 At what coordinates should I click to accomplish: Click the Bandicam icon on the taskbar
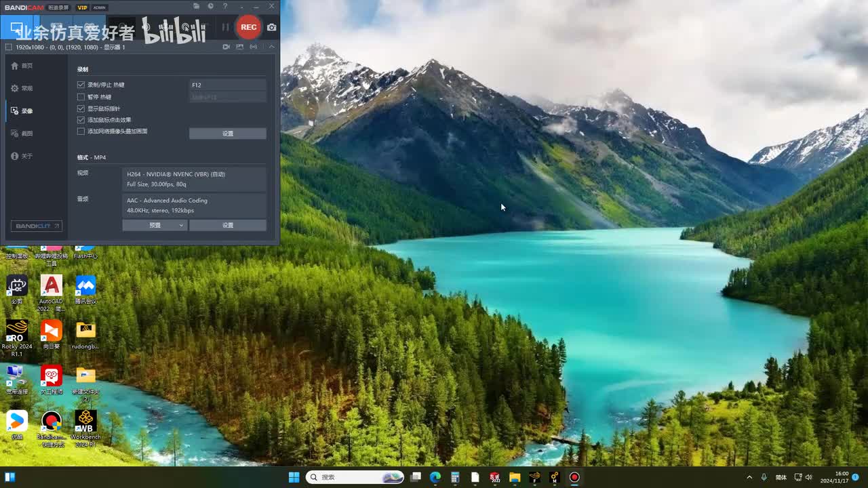click(x=574, y=477)
